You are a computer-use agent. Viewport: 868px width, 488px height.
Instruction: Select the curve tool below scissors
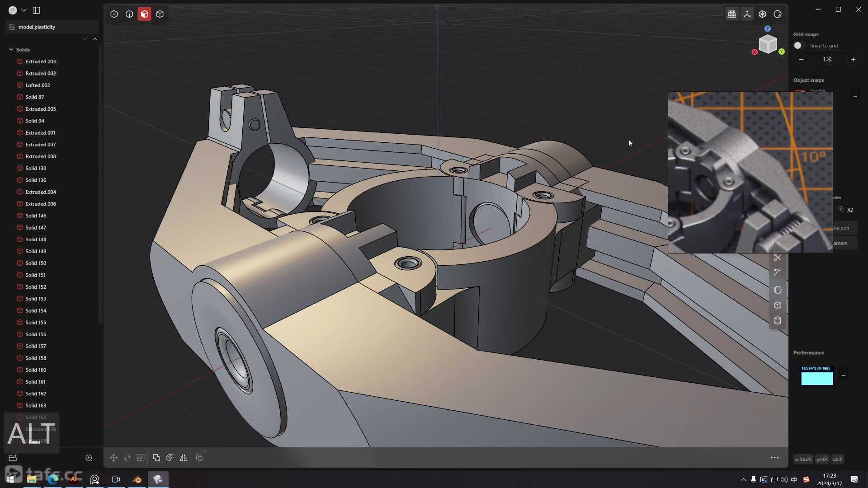778,272
